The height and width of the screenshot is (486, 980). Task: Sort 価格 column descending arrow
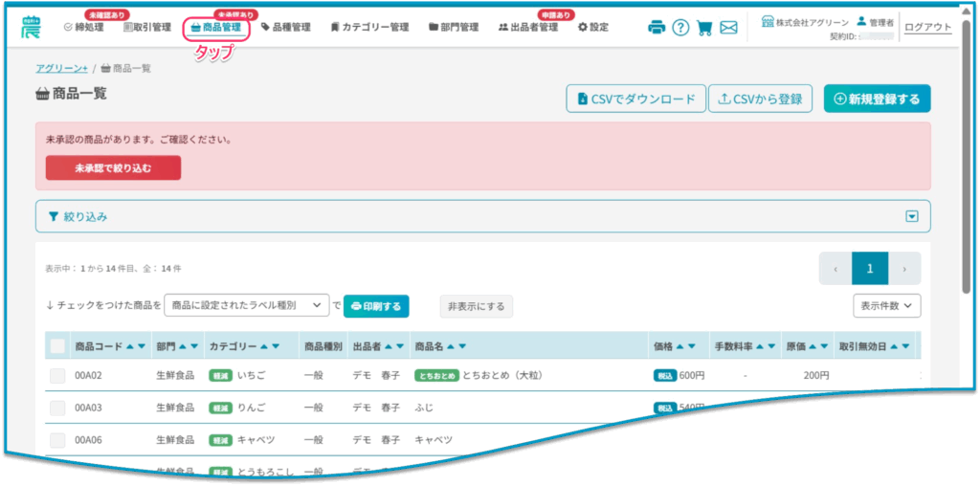pyautogui.click(x=691, y=346)
